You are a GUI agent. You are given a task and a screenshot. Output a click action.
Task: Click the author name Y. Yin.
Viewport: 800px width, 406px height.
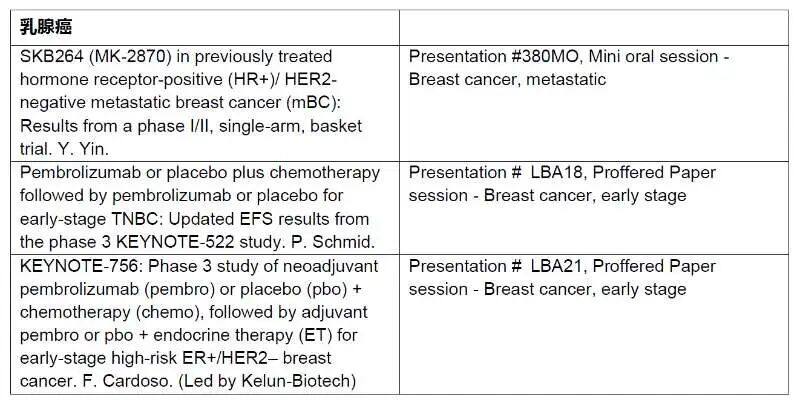(86, 149)
